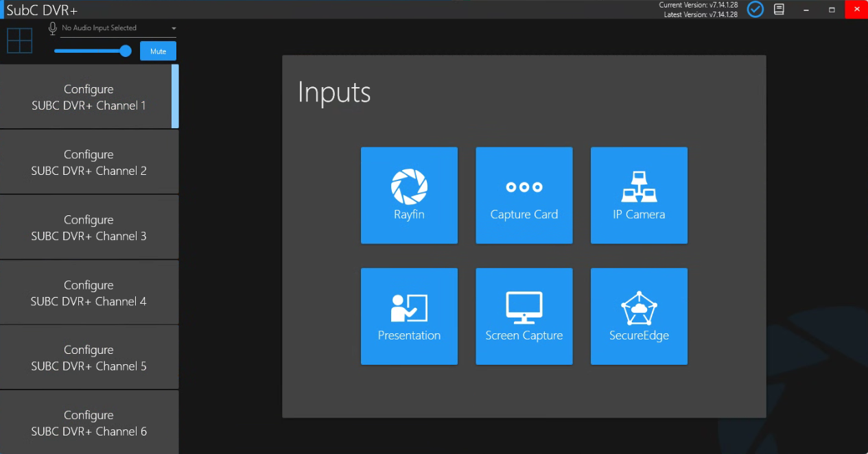Expand the audio input dropdown
Viewport: 868px width, 454px height.
[x=119, y=29]
